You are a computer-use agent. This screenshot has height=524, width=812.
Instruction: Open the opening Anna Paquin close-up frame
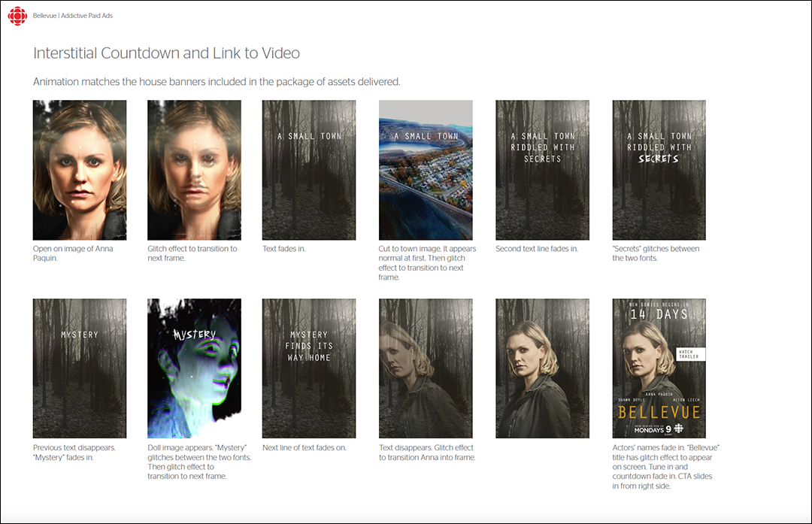[x=80, y=170]
